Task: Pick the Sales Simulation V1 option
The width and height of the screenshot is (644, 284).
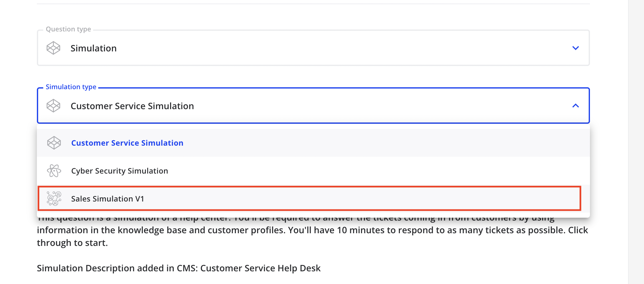Action: (x=313, y=199)
